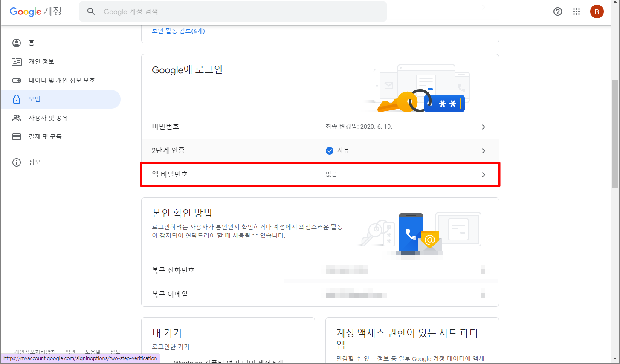Open 보안 활동 검토(6개) link
The width and height of the screenshot is (620, 364).
coord(178,31)
